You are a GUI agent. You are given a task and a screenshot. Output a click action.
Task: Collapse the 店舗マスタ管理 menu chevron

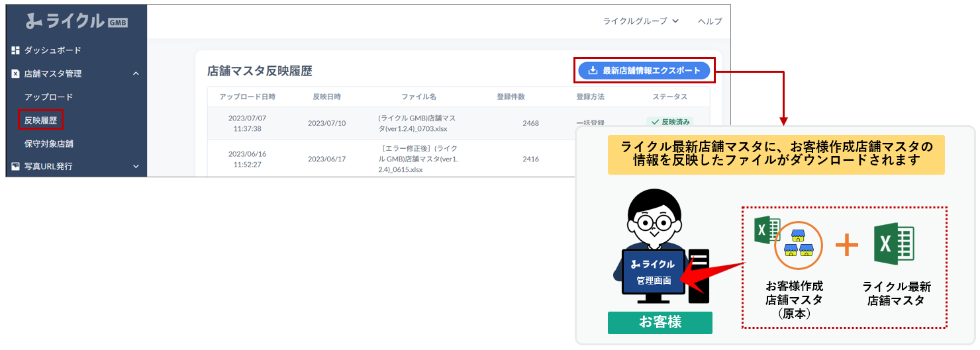point(136,74)
